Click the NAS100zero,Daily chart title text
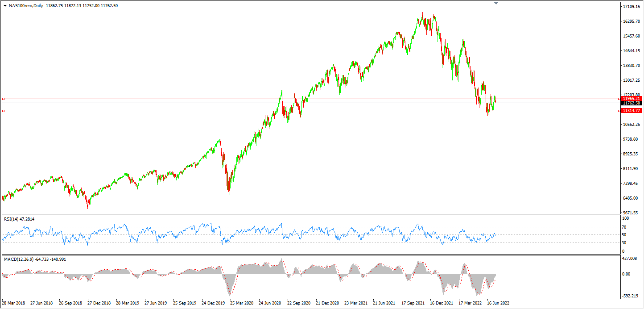Viewport: 644px width, 309px height. coord(26,6)
